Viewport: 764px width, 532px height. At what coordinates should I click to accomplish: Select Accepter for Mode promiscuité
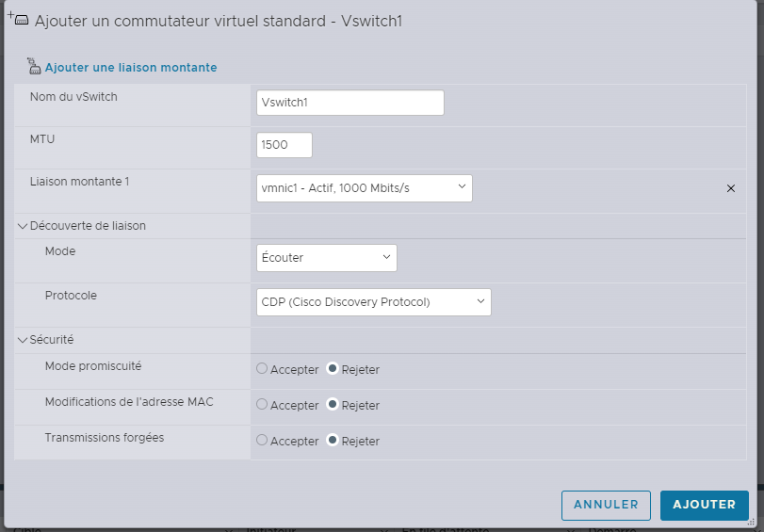coord(263,369)
